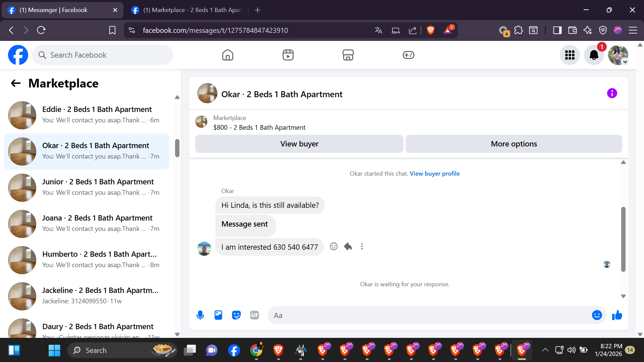
Task: Switch to Marketplace apartment listing tab
Action: point(188,10)
